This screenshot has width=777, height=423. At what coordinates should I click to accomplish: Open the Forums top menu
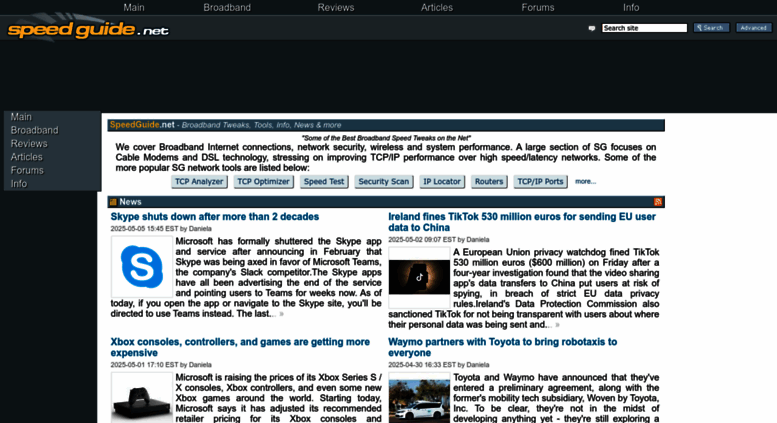[538, 7]
